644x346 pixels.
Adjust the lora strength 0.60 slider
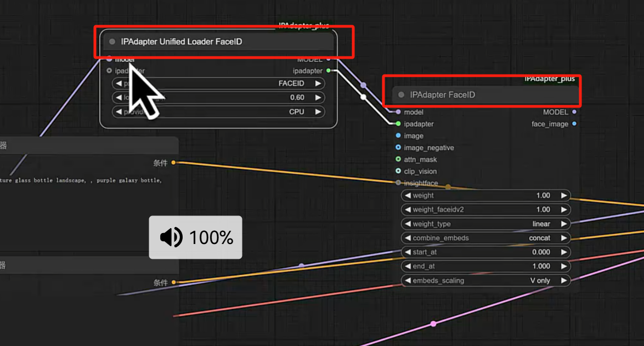click(x=218, y=98)
